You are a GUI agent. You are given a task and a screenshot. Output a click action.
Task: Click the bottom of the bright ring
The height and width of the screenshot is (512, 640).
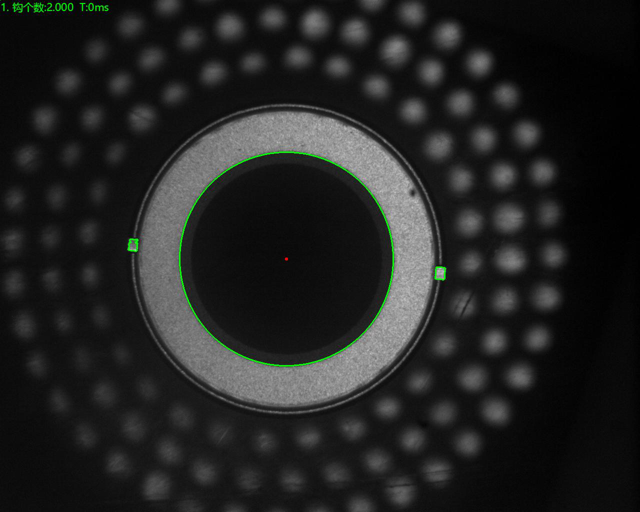point(287,387)
